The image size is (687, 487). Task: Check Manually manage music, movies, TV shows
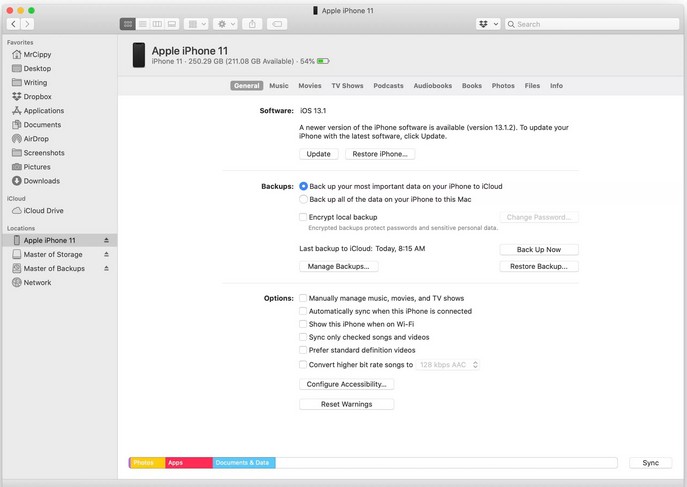coord(303,298)
